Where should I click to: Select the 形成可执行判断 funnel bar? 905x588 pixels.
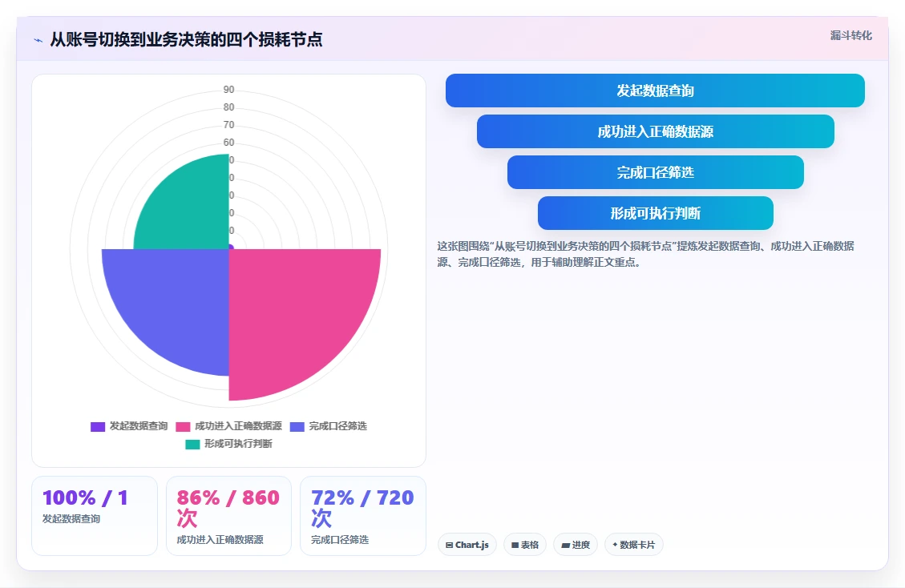(655, 213)
